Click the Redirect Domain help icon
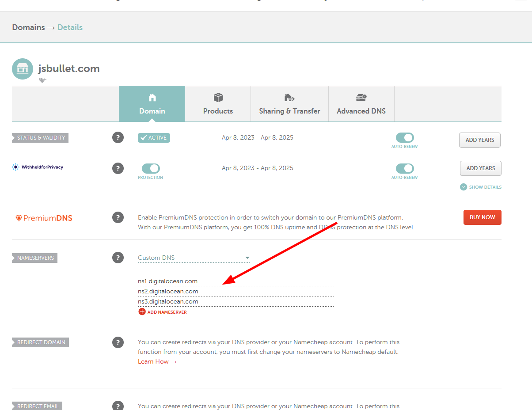 [x=118, y=342]
